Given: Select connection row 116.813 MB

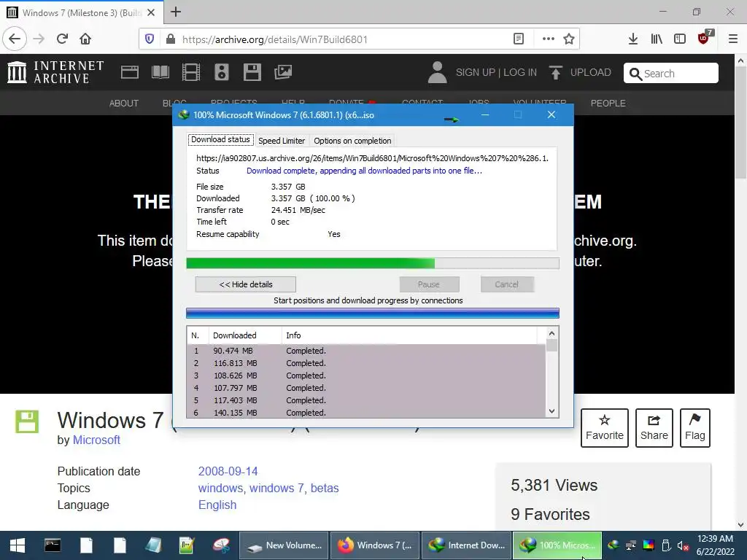Looking at the screenshot, I should 366,363.
